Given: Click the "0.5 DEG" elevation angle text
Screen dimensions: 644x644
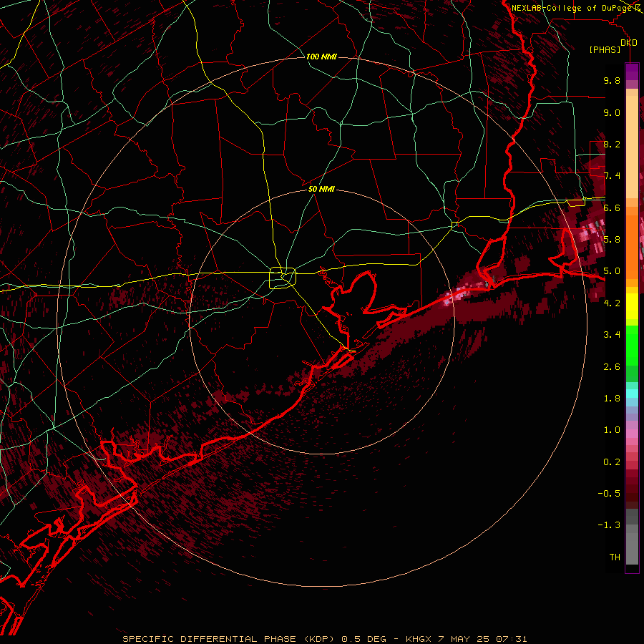Looking at the screenshot, I should coord(364,639).
